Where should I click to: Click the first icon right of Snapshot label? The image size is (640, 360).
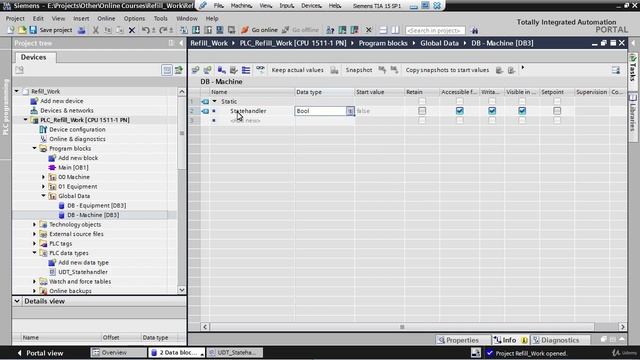382,70
